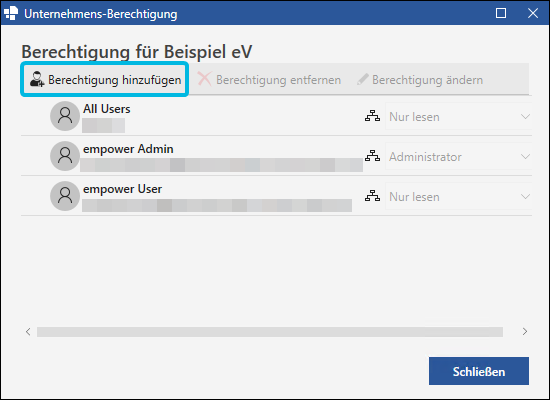Click the pencil icon for Berechtigung ändern
Screen dimensions: 550x400
point(363,79)
